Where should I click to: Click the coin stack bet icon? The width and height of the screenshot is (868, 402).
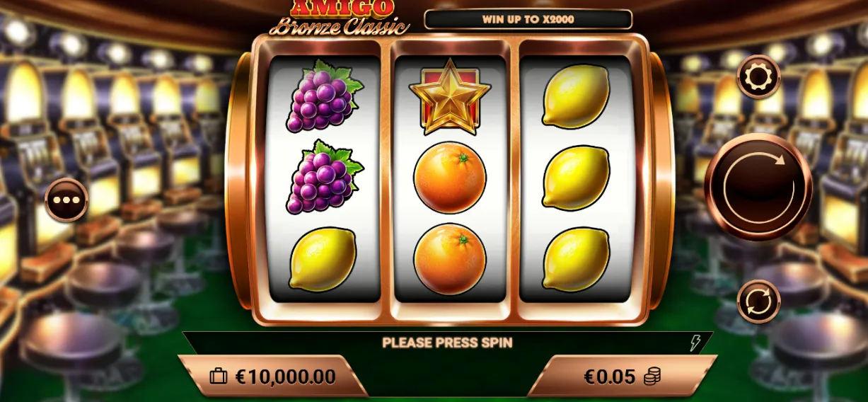[x=652, y=377]
